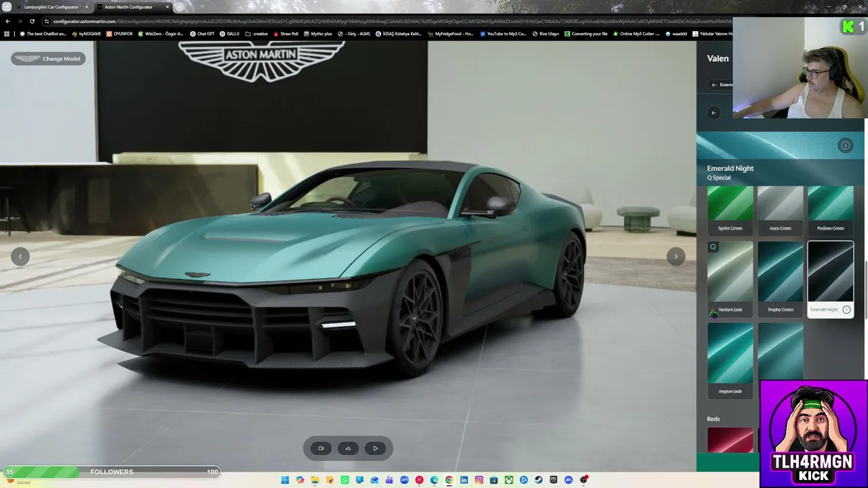Open the YouTube to Mp3 bookmark
This screenshot has height=488, width=868.
click(502, 34)
